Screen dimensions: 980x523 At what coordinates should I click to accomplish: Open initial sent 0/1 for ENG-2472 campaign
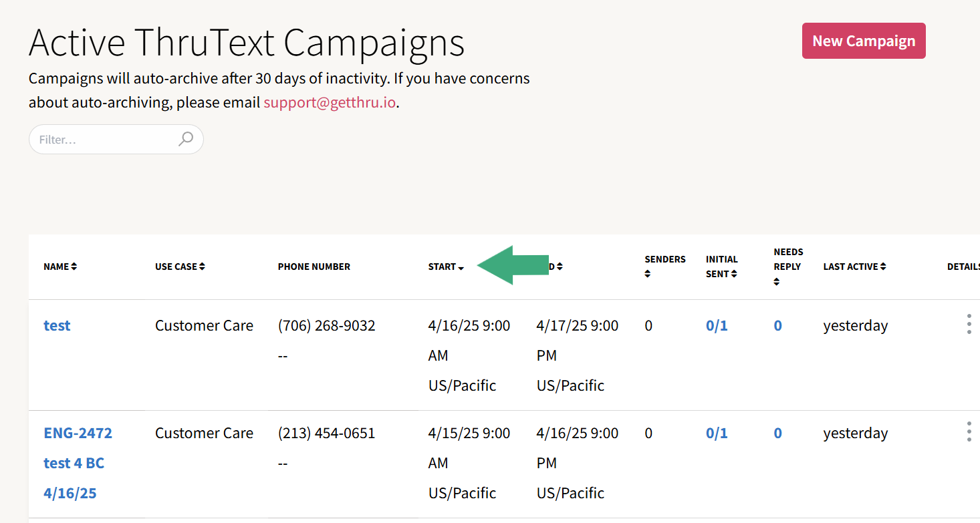click(717, 433)
